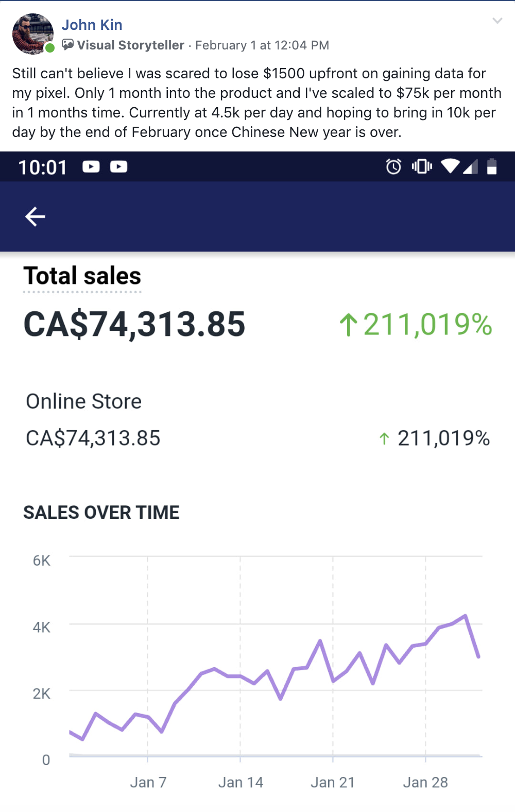Image resolution: width=515 pixels, height=812 pixels.
Task: Open John Kin's profile picture
Action: click(x=33, y=34)
